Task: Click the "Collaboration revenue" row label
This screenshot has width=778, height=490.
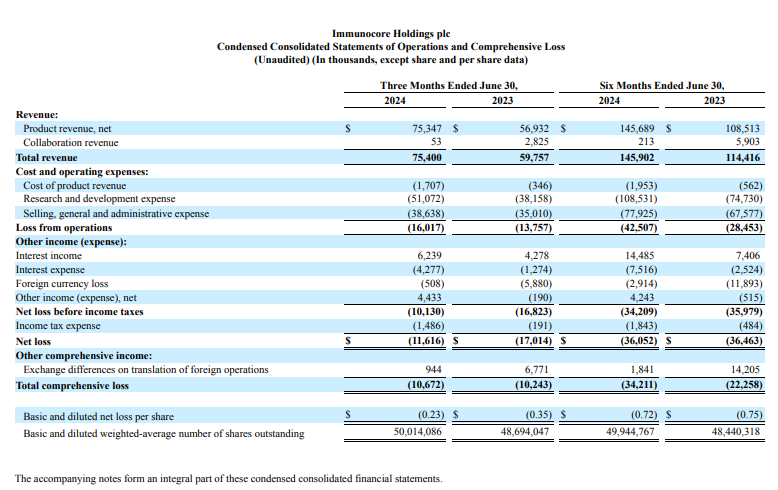Action: coord(71,142)
